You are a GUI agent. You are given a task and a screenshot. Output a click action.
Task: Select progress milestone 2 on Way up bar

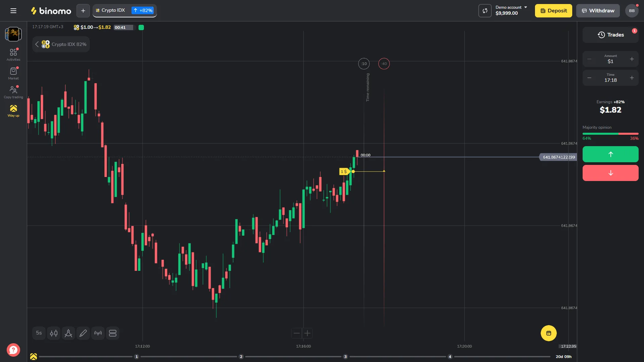241,357
